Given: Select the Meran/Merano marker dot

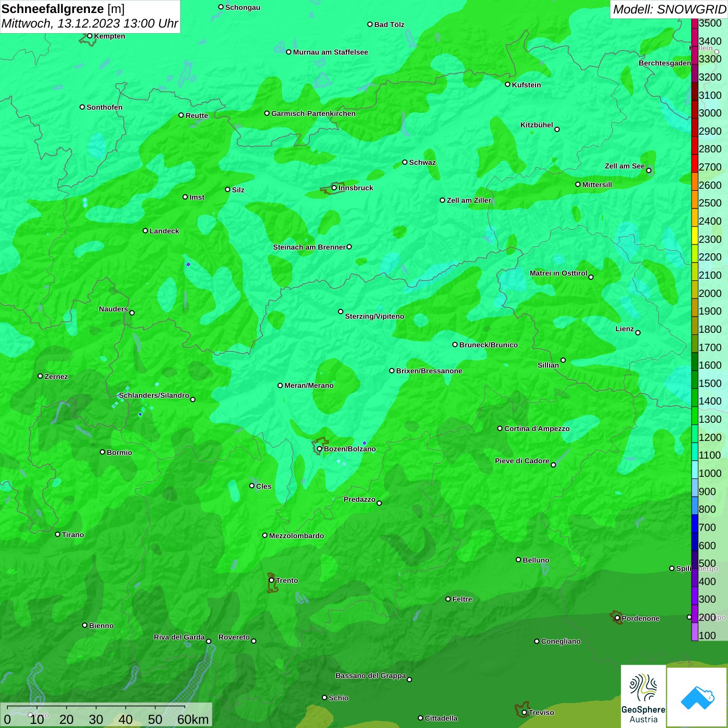Looking at the screenshot, I should [x=280, y=385].
